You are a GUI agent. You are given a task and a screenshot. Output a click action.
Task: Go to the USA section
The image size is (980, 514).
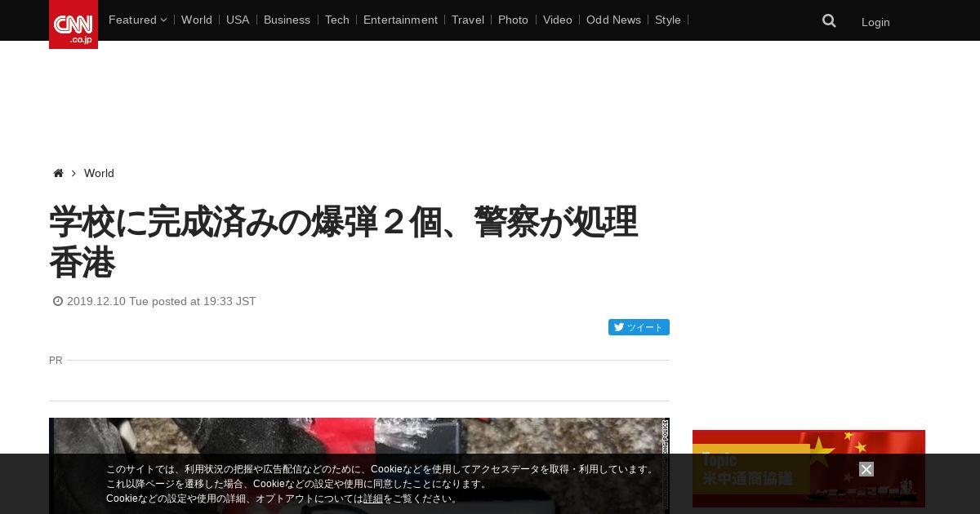point(238,20)
